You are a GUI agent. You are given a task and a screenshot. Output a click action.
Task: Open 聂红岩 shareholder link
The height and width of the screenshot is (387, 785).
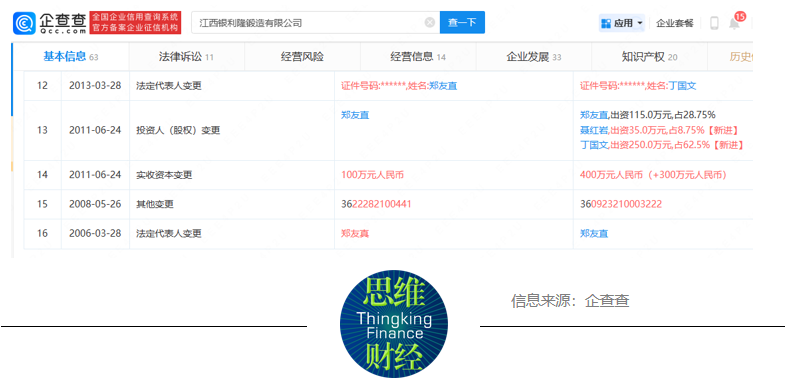point(594,130)
